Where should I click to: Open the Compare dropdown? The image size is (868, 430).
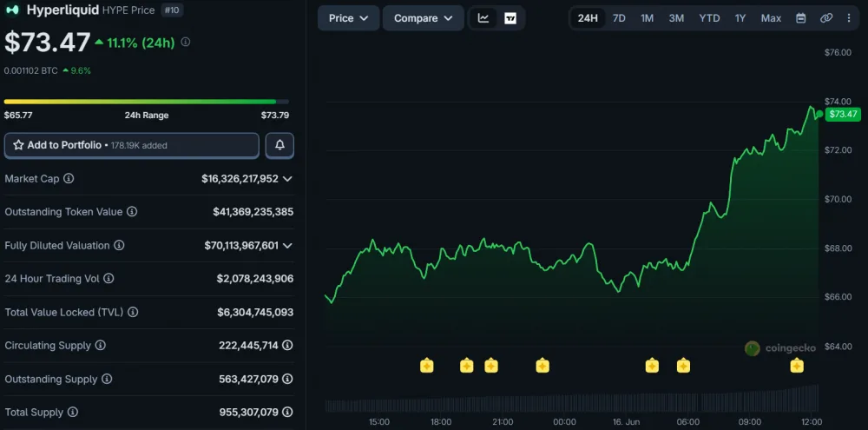[x=424, y=18]
